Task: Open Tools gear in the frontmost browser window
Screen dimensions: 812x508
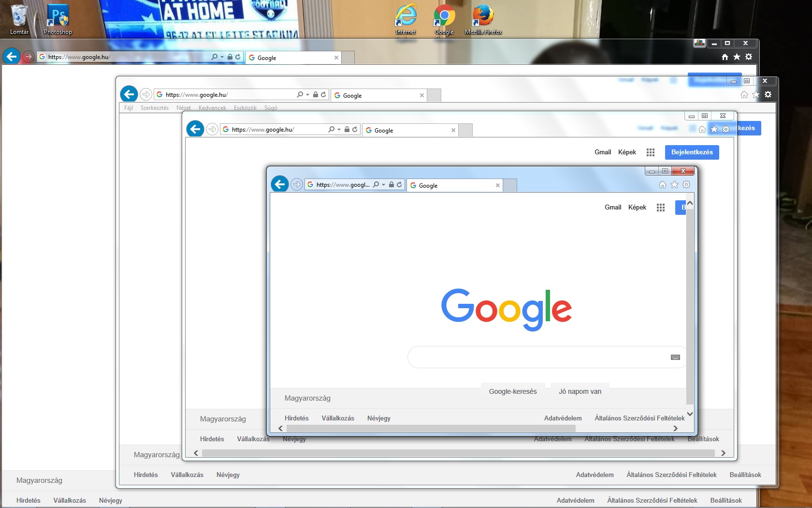Action: pos(686,184)
